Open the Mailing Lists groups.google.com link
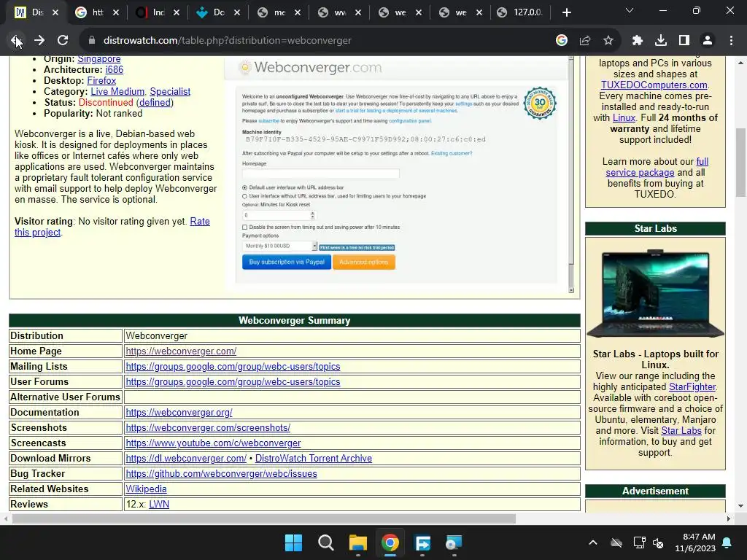Viewport: 747px width, 560px height. (x=233, y=366)
